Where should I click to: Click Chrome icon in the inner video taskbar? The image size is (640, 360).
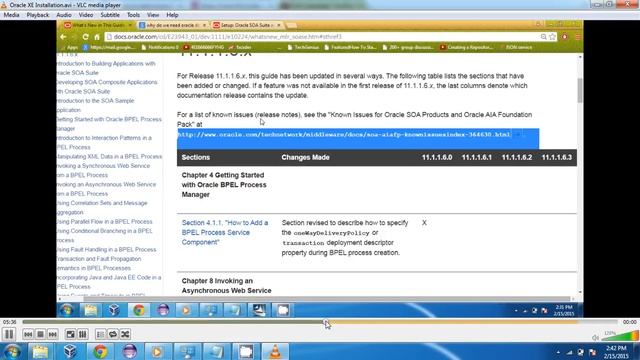tap(138, 310)
